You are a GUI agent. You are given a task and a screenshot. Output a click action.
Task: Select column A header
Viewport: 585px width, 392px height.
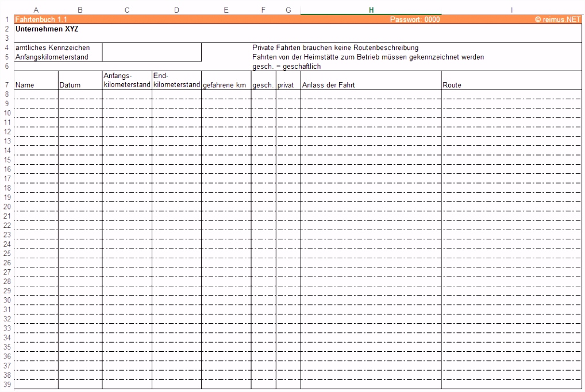[36, 10]
